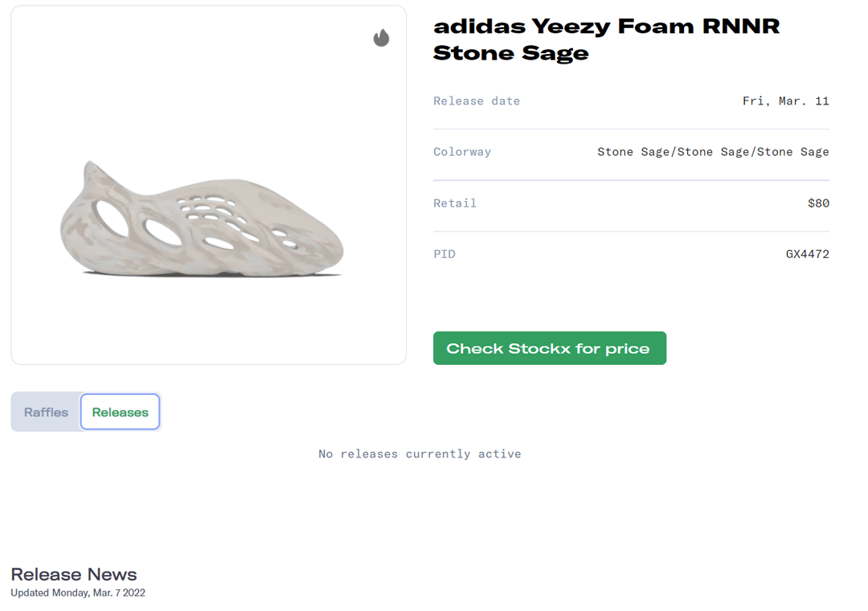The height and width of the screenshot is (611, 868).
Task: Click the No releases currently active message
Action: (x=419, y=454)
